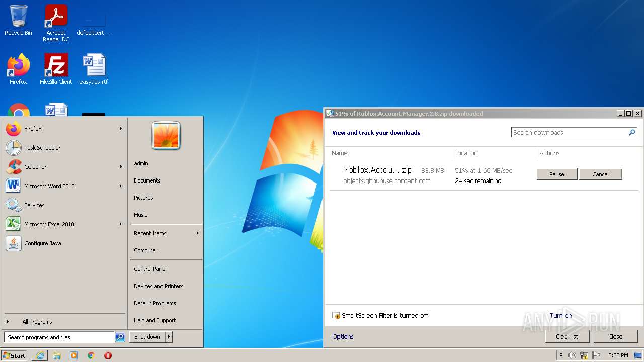Click the objects.githubusercontent.com source text

coord(386,181)
